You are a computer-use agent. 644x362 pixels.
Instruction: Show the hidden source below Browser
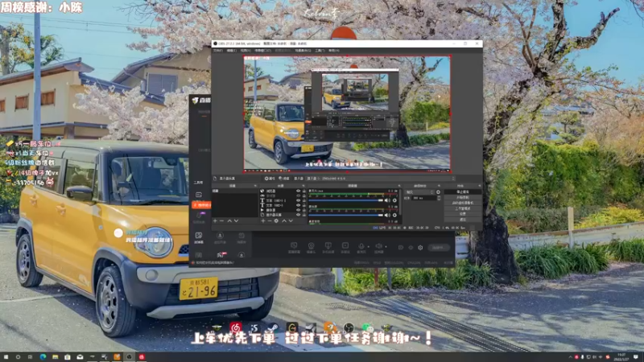298,195
